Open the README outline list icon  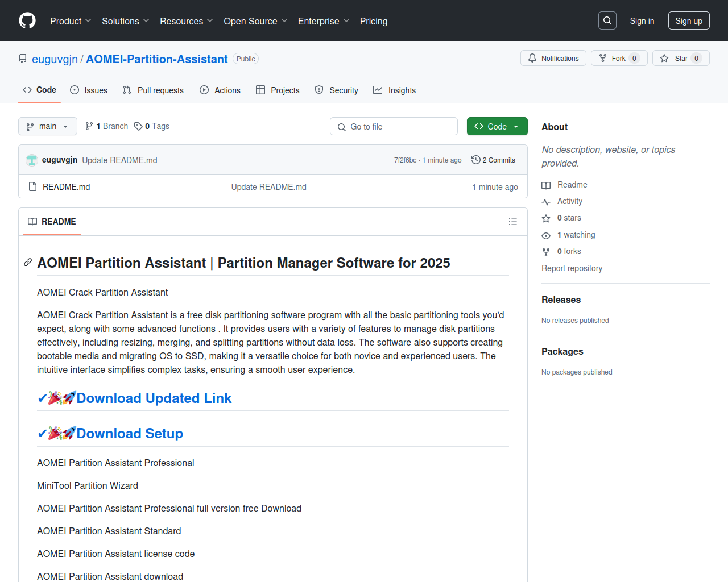click(513, 222)
